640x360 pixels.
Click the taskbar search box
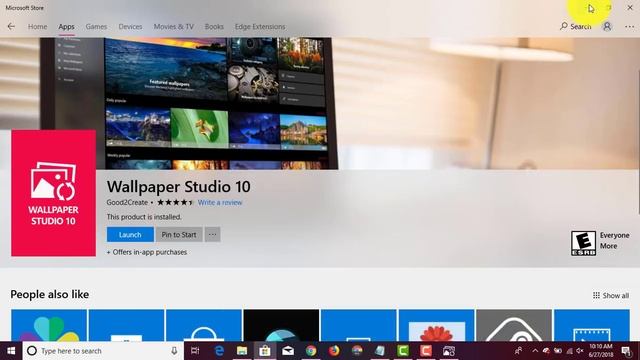102,351
